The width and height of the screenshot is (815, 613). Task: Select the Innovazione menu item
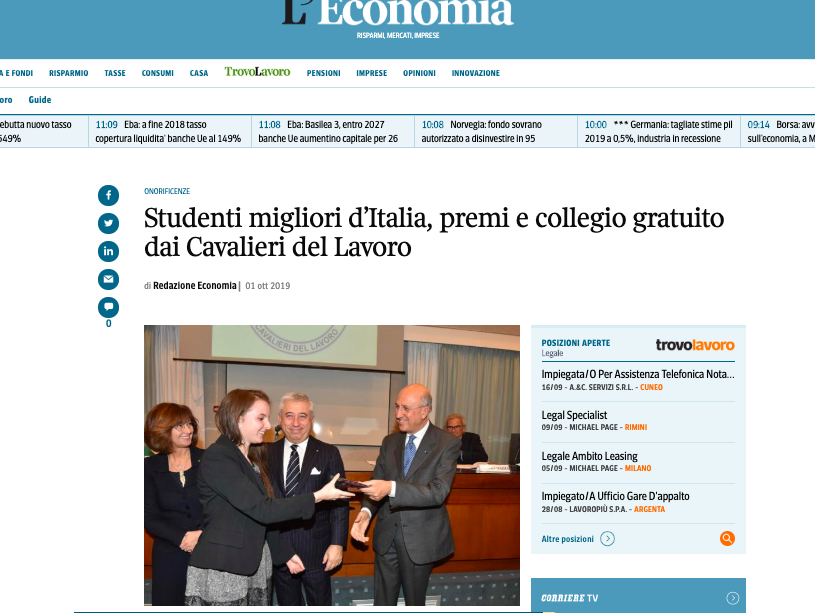tap(476, 73)
